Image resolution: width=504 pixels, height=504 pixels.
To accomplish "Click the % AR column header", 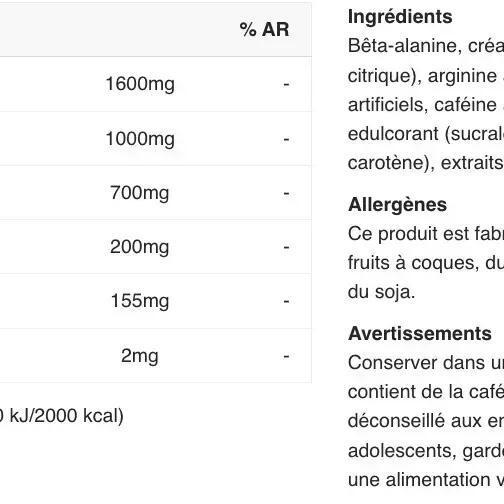I will [x=264, y=30].
